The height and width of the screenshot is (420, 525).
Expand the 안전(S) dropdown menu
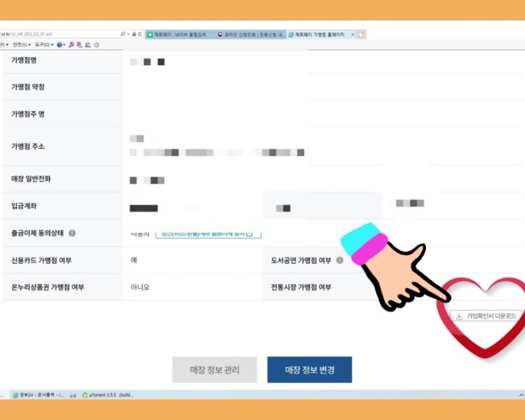point(22,45)
